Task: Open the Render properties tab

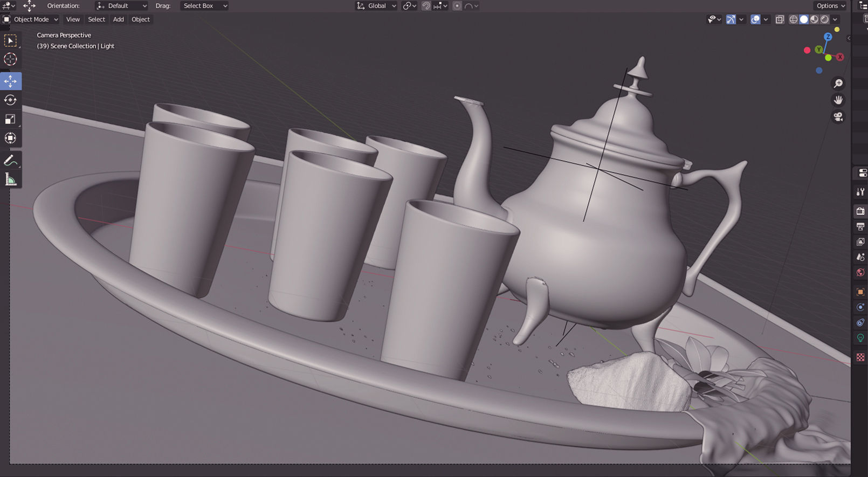Action: point(860,211)
